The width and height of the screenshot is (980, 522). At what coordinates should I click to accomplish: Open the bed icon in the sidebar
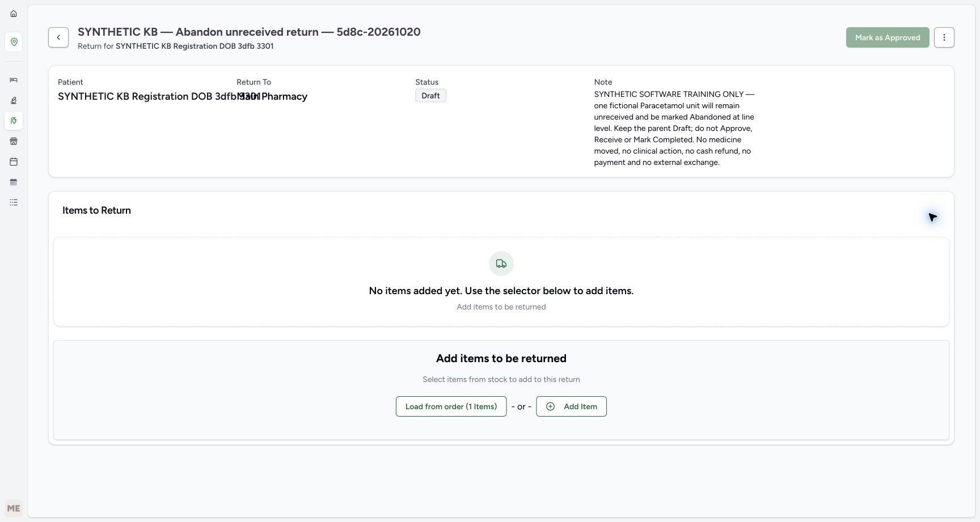[x=14, y=80]
